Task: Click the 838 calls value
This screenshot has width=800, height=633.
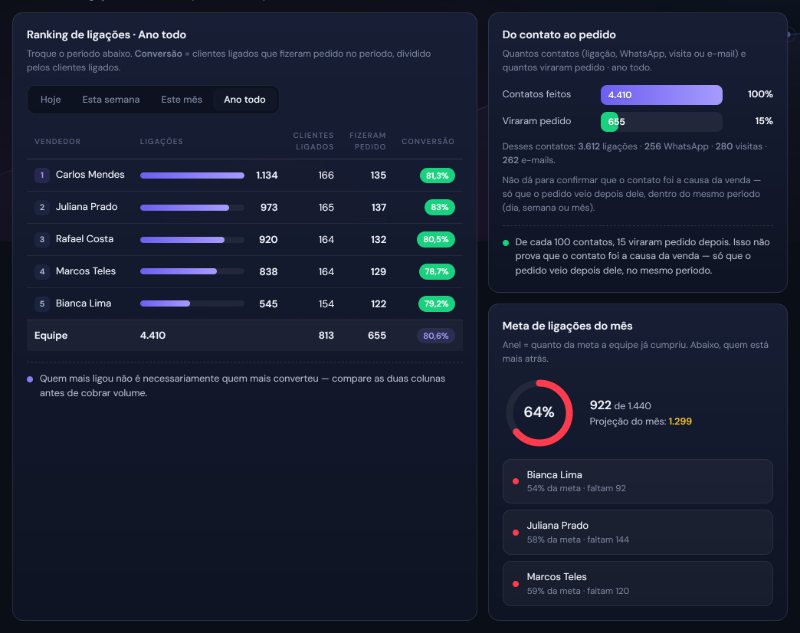Action: tap(268, 272)
